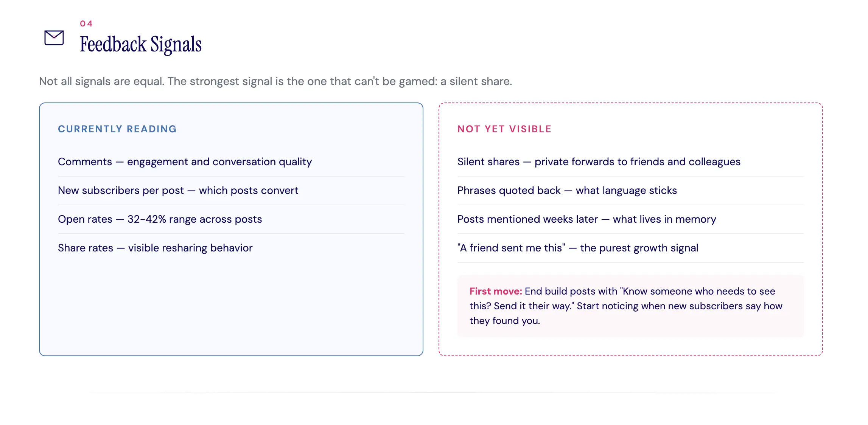The width and height of the screenshot is (868, 425).
Task: Select the 'A friend sent me this' item
Action: coord(630,248)
